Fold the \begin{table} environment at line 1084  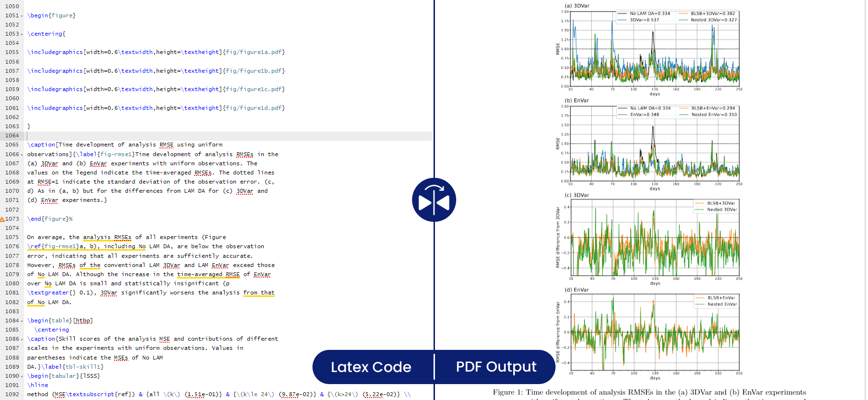coord(22,321)
